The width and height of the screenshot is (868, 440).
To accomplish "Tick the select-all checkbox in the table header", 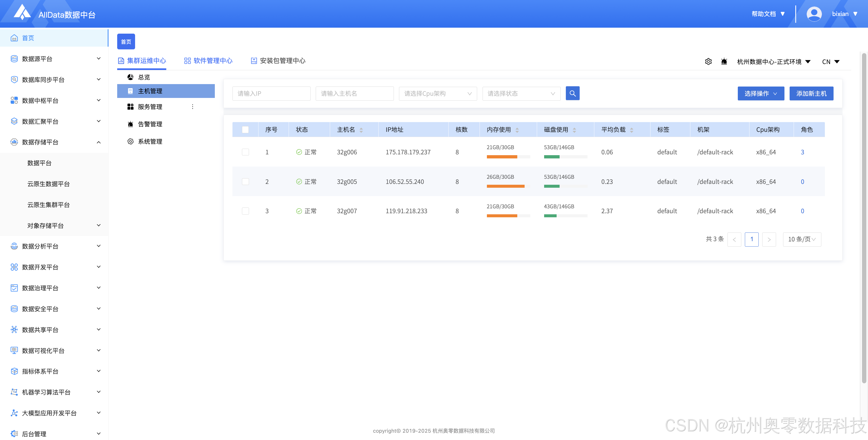I will tap(245, 130).
